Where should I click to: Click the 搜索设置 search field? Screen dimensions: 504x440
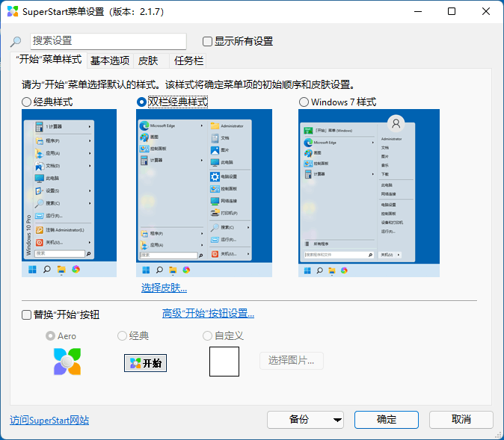(108, 41)
